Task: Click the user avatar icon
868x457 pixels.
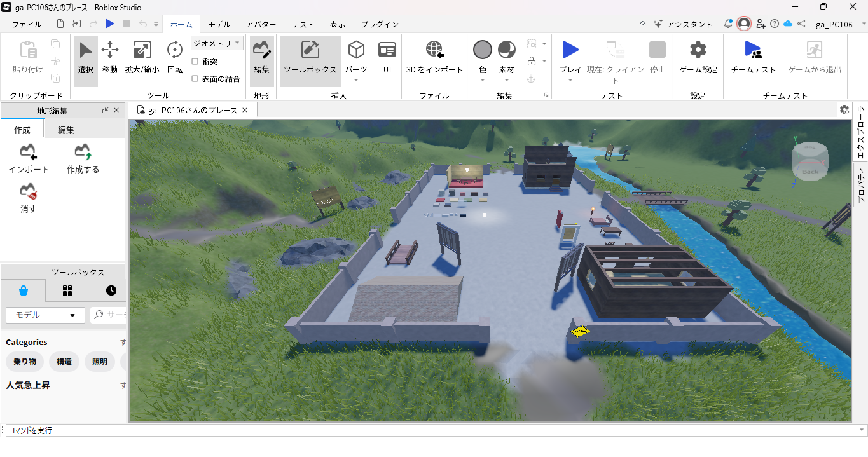Action: [743, 24]
